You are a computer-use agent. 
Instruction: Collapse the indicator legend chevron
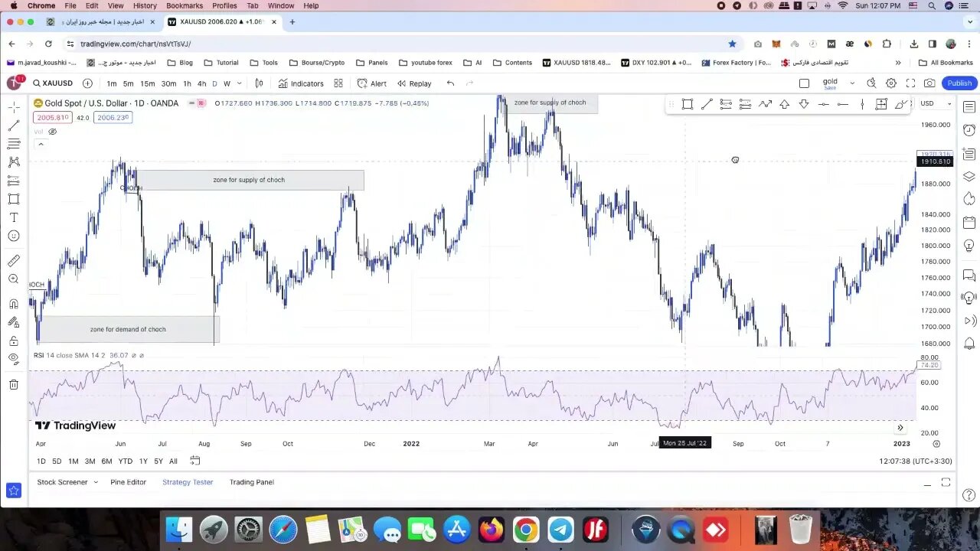tap(41, 144)
